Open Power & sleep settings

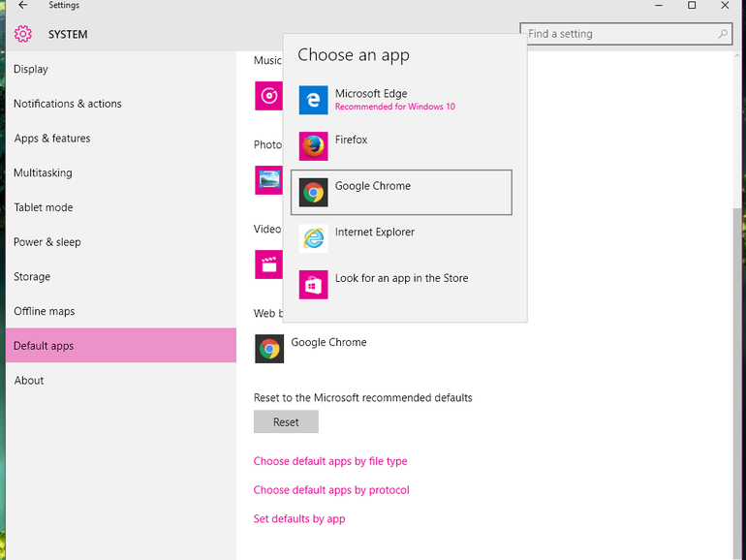[121, 242]
